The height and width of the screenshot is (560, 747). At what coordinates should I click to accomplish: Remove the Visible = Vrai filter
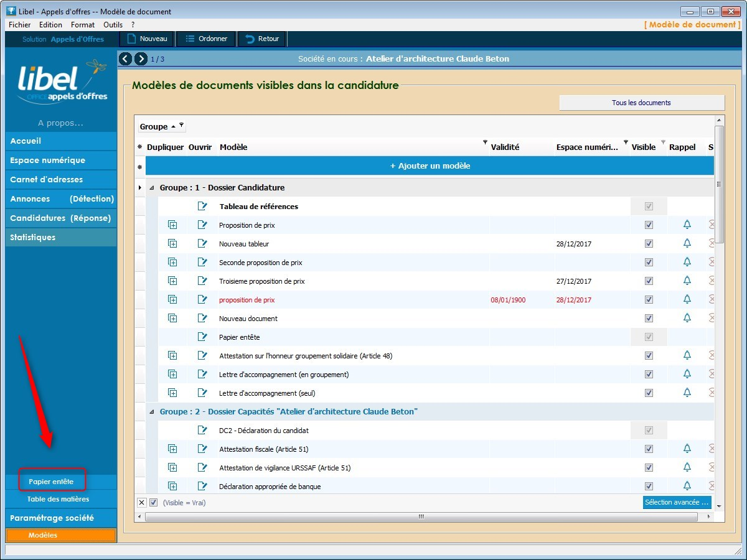141,502
